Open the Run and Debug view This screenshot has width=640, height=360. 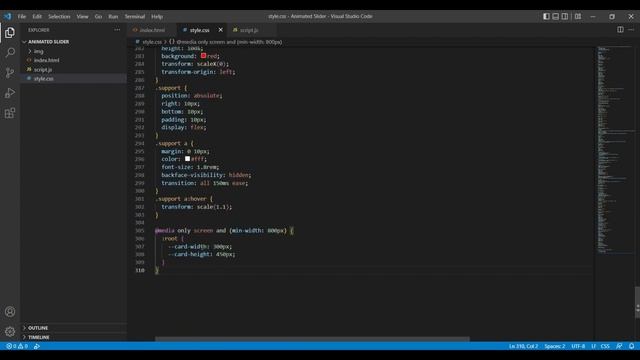tap(10, 93)
